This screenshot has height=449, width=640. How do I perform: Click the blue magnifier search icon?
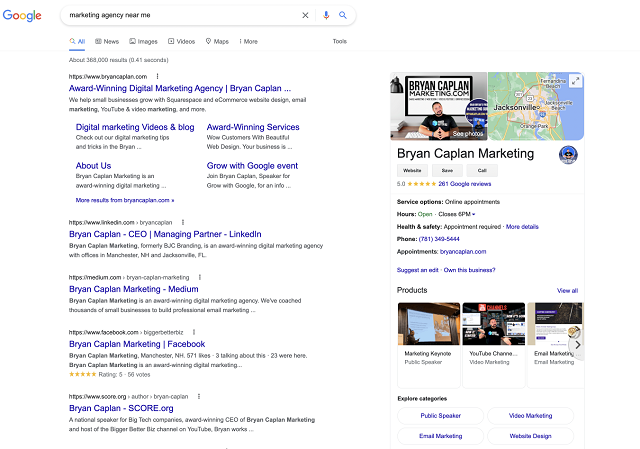click(343, 15)
